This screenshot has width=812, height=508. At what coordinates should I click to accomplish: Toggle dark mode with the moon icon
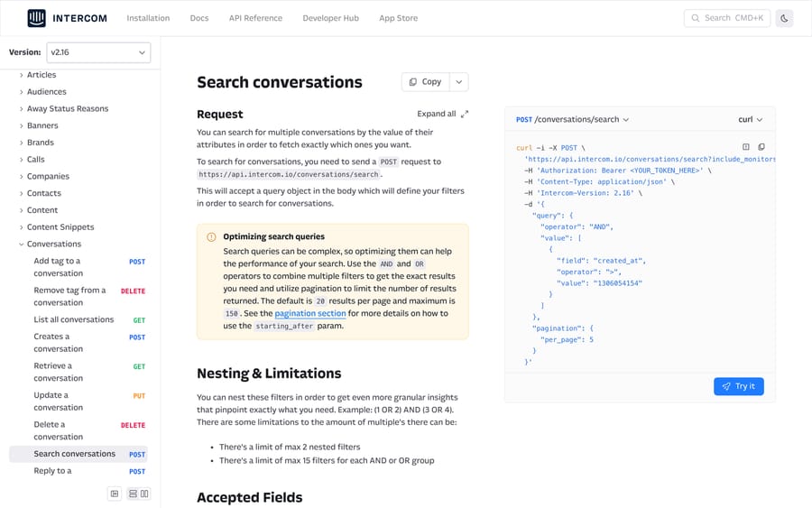pyautogui.click(x=784, y=18)
